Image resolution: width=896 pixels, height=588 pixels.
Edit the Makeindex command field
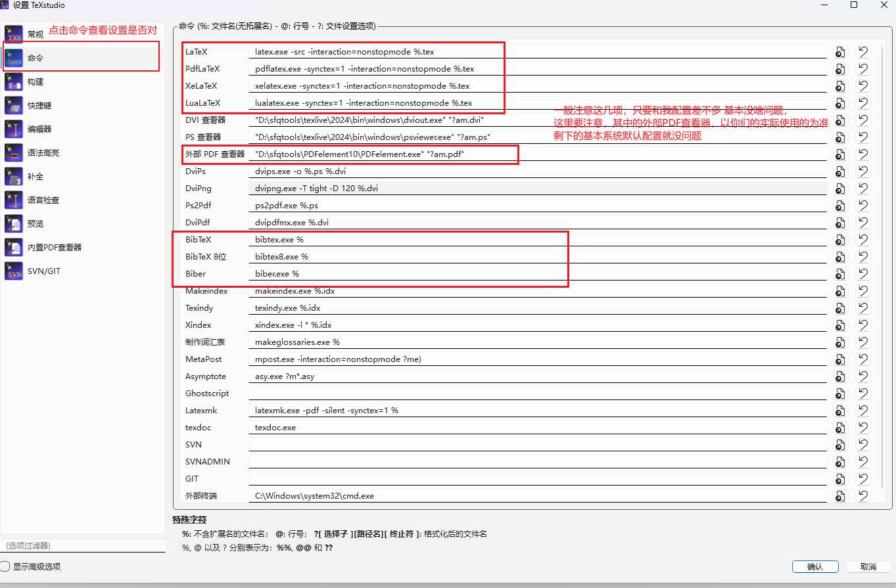click(x=538, y=290)
